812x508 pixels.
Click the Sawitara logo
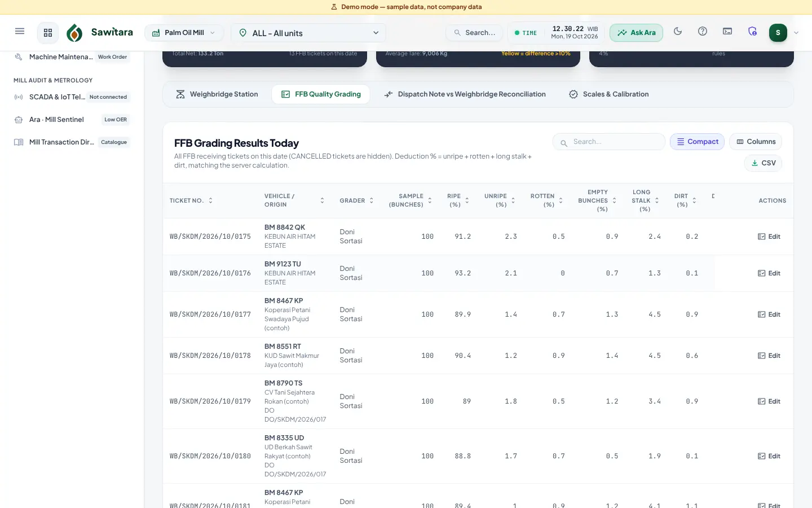coord(100,33)
